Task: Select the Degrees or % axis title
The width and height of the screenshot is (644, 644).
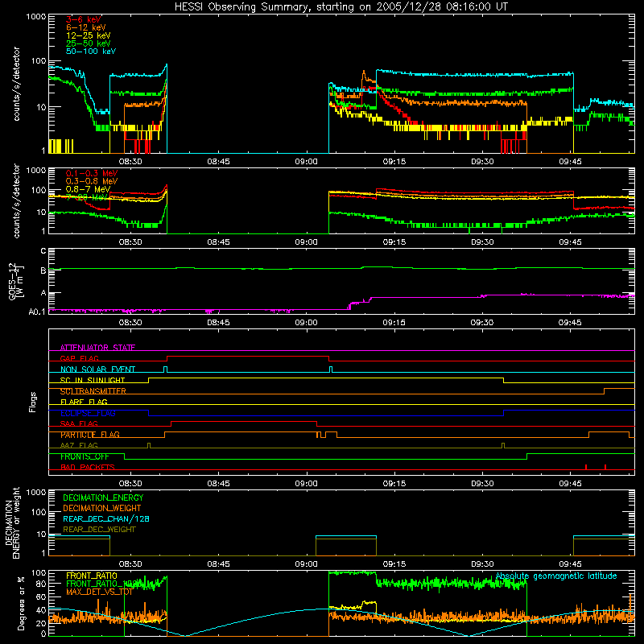Action: (21, 604)
